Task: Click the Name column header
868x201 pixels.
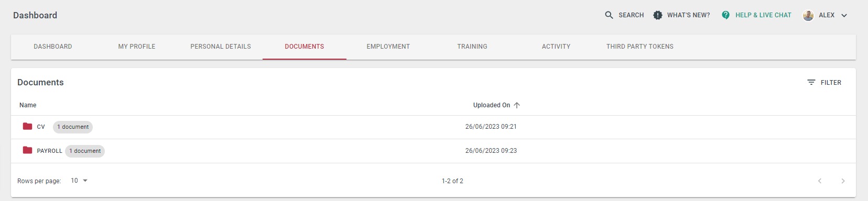Action: tap(28, 105)
